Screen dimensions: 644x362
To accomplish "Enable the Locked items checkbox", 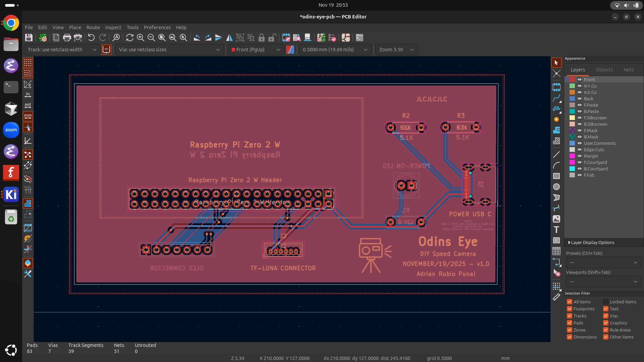I will (606, 302).
